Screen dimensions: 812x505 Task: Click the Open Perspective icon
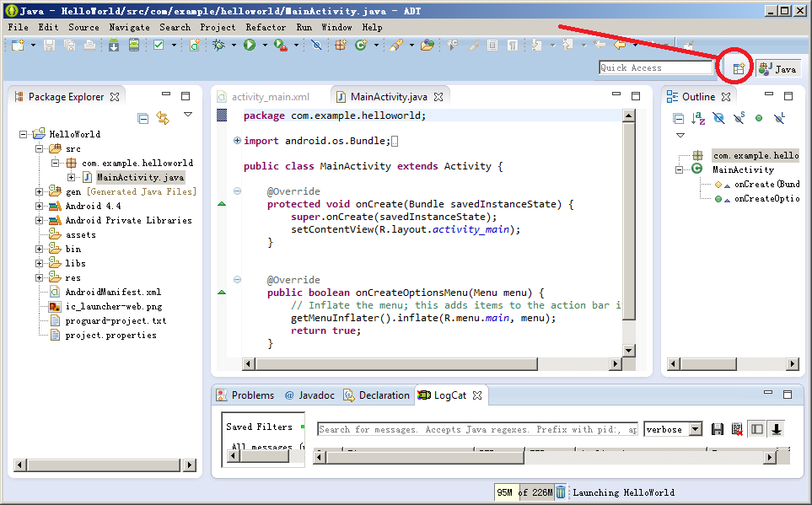pos(739,67)
